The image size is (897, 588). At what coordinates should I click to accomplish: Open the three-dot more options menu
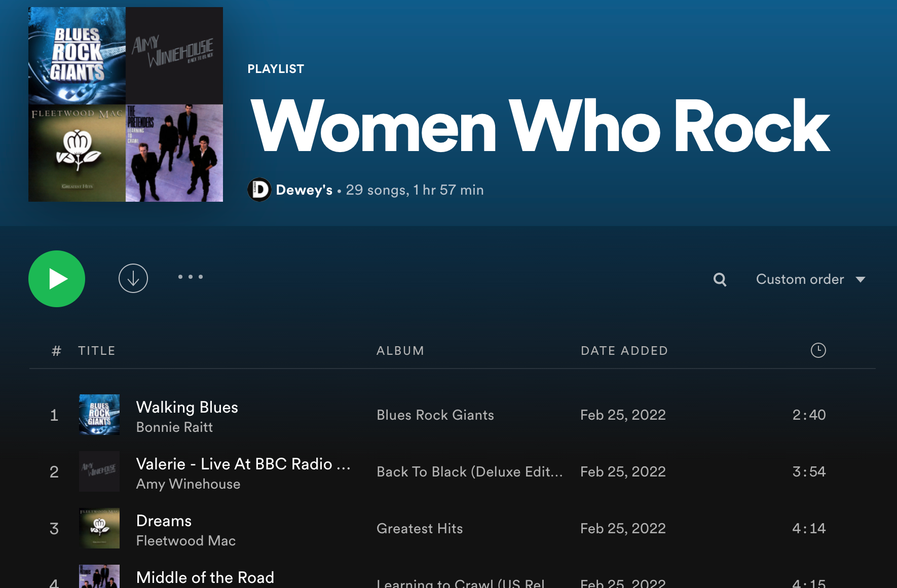tap(191, 277)
